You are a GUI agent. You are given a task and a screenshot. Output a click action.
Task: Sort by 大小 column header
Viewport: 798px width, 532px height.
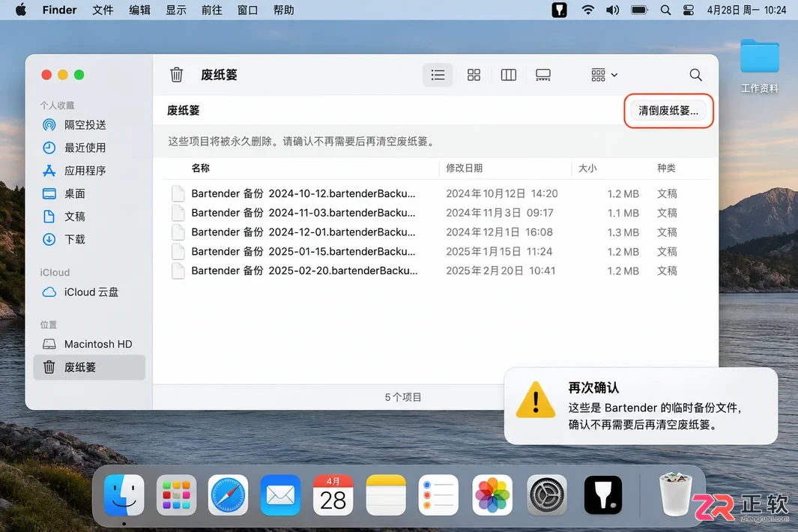tap(587, 168)
